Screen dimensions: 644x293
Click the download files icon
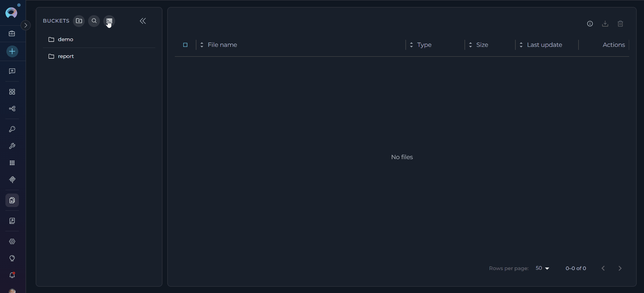[x=605, y=24]
